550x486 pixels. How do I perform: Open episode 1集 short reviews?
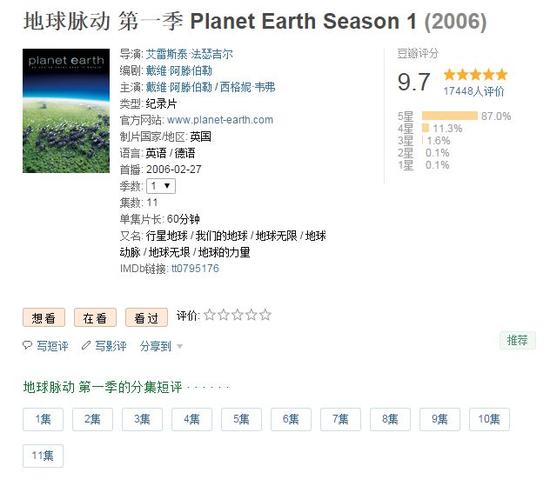43,419
